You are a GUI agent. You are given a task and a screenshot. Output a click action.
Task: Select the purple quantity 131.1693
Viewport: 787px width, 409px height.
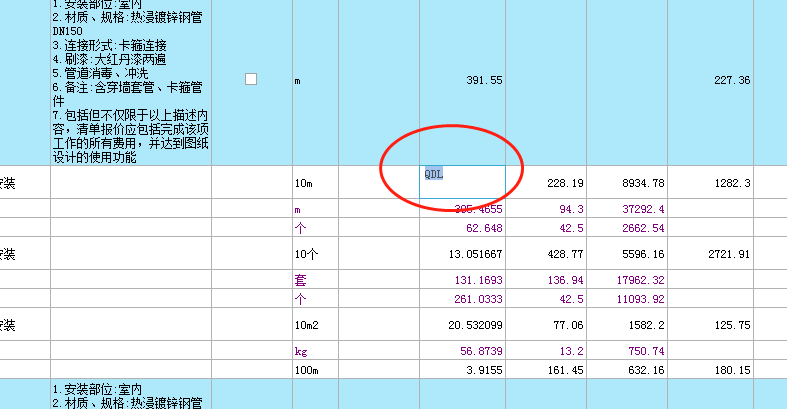478,280
